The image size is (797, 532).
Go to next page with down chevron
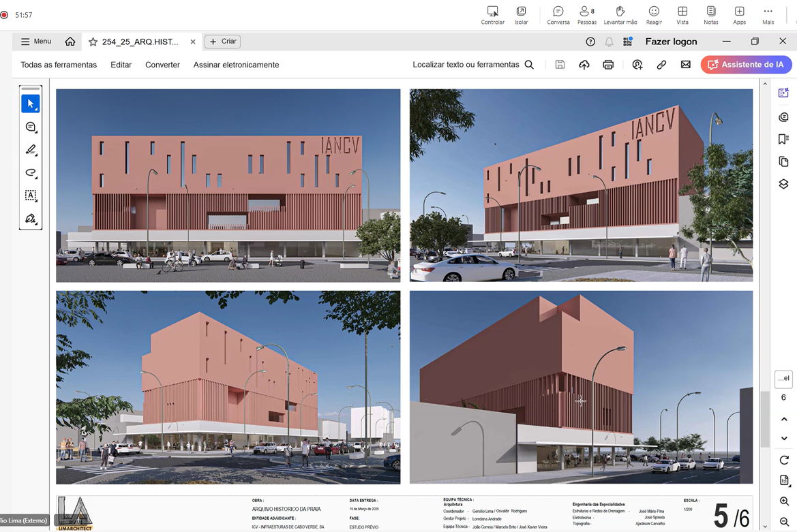coord(784,438)
